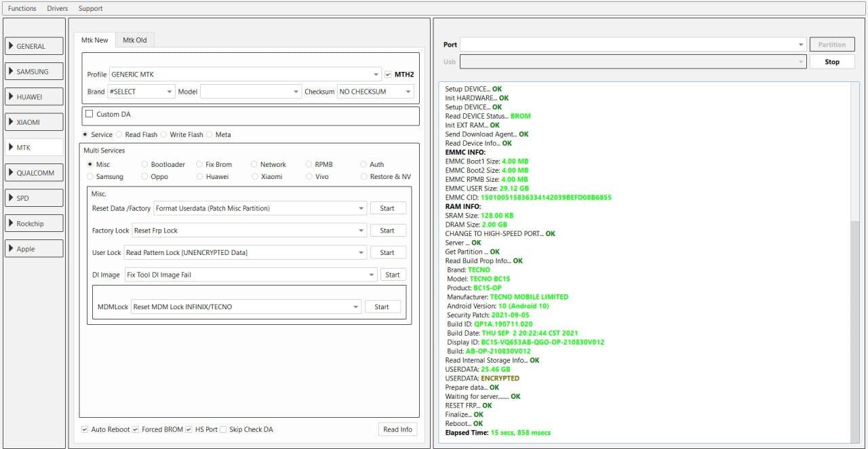Open the SAMSUNG sidebar section
The image size is (868, 449).
coord(34,71)
